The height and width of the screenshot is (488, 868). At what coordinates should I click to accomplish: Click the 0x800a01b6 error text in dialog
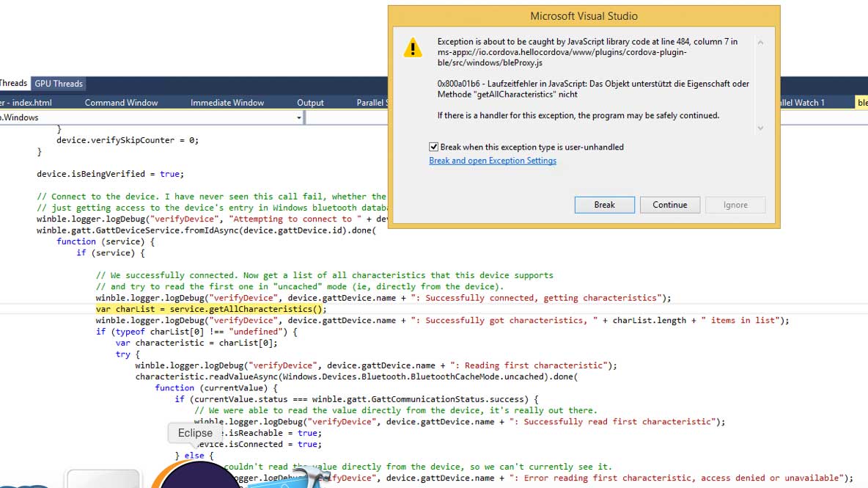coord(593,90)
